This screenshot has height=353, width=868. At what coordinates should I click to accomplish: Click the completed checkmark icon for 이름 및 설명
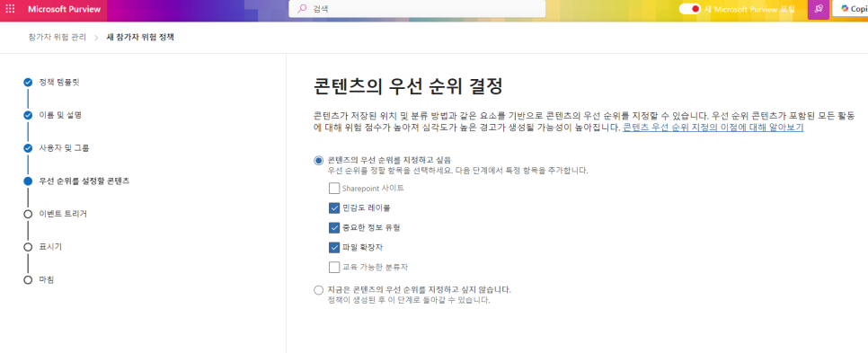point(28,115)
